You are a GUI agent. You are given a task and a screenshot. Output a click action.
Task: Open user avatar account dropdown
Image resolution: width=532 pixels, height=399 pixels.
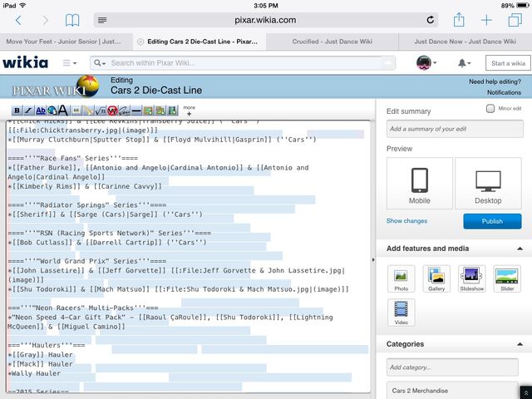[x=426, y=63]
